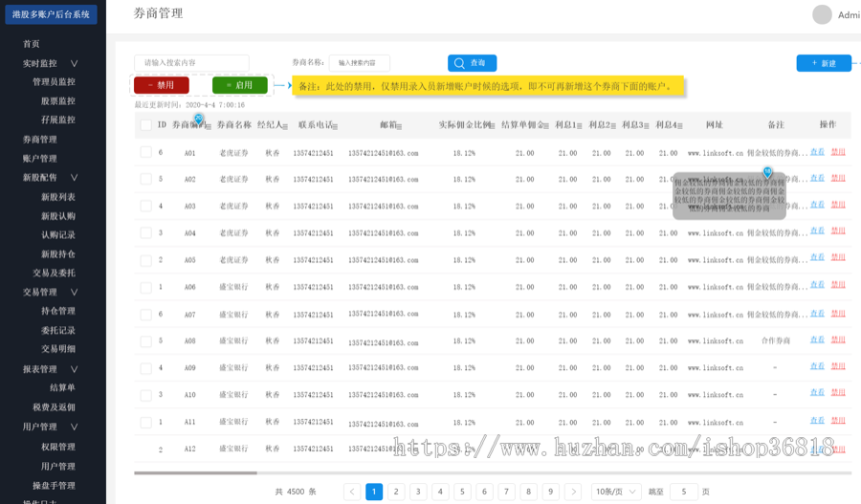Image resolution: width=861 pixels, height=504 pixels.
Task: Click 港股多账户后台系统 logo title
Action: pyautogui.click(x=51, y=14)
